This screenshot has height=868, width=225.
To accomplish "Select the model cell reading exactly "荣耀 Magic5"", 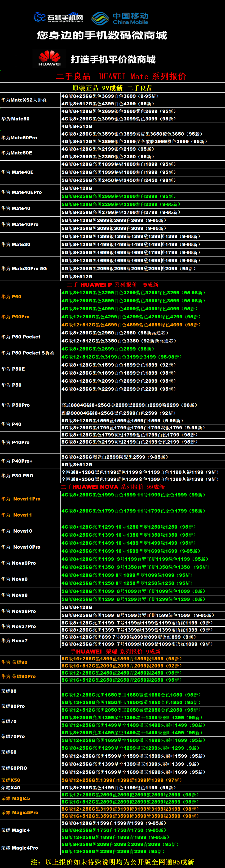I will (30, 799).
